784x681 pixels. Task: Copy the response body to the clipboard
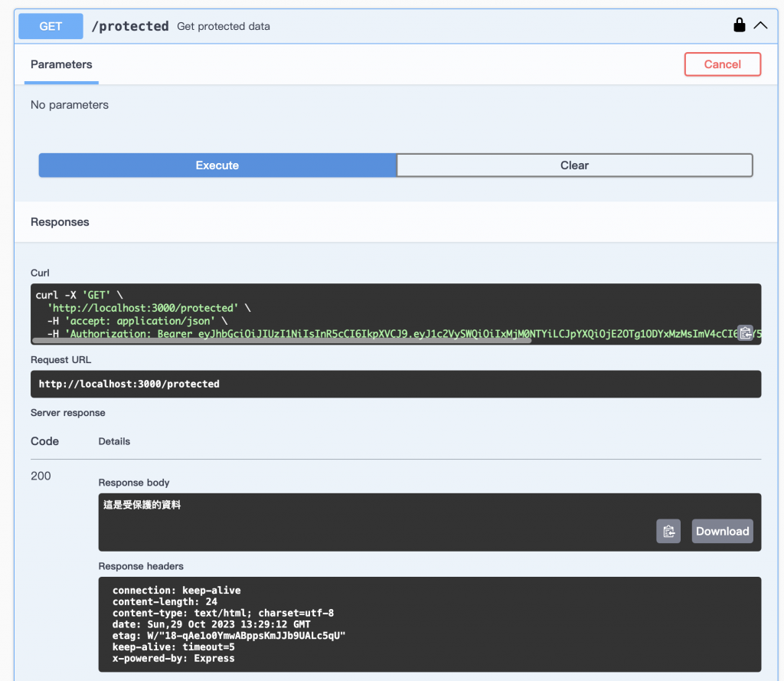(x=668, y=531)
